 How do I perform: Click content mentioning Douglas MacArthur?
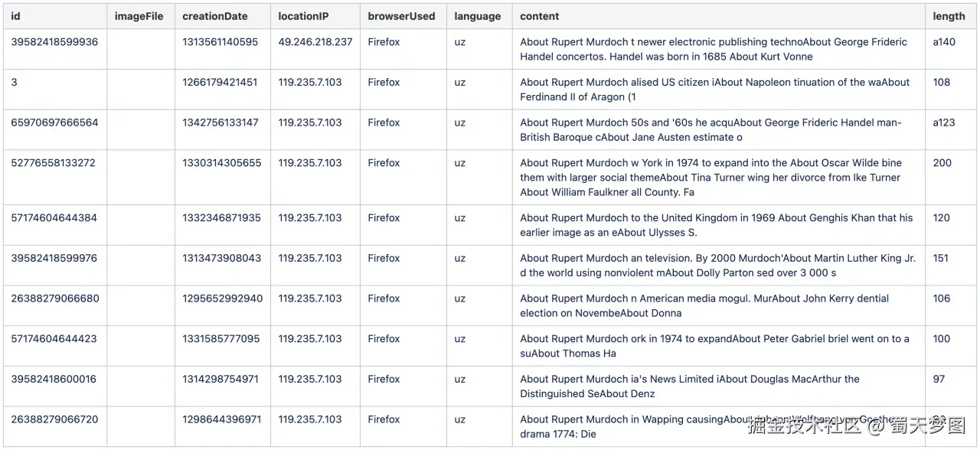coord(689,386)
